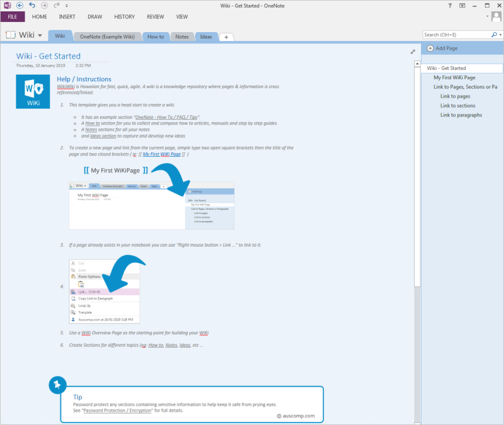Image resolution: width=504 pixels, height=425 pixels.
Task: Switch to the How to section tab
Action: [x=155, y=37]
